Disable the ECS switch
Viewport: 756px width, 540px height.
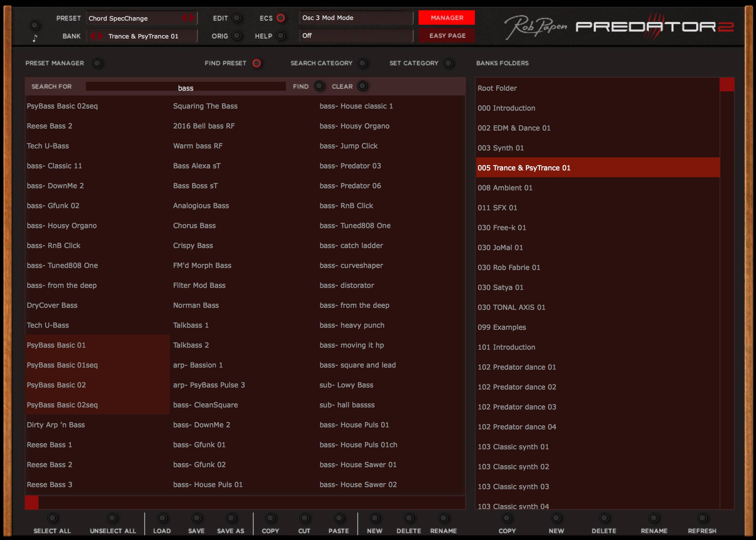point(281,18)
